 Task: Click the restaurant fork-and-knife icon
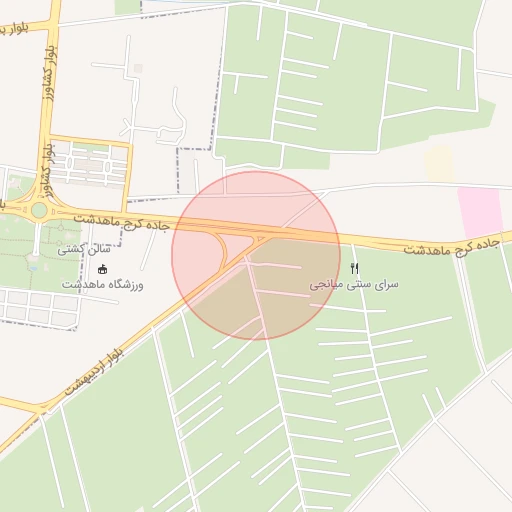pos(355,269)
